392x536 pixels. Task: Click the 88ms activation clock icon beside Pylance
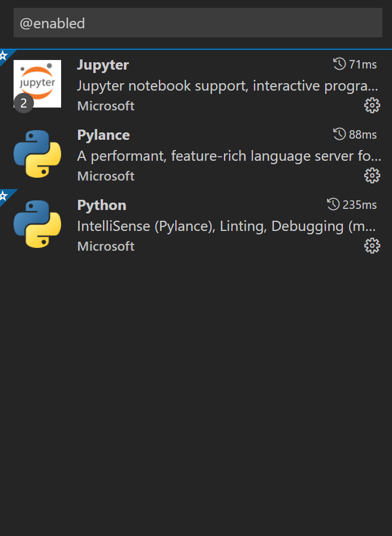click(338, 134)
